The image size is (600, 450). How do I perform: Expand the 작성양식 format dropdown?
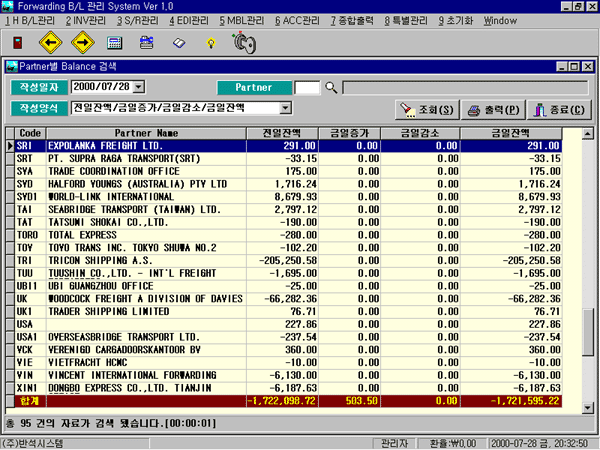285,108
